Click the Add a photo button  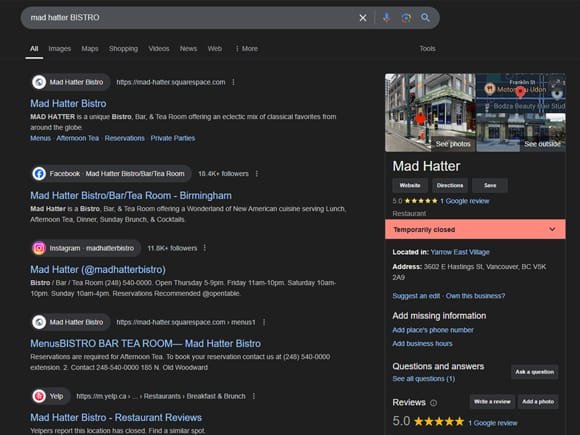pyautogui.click(x=538, y=402)
